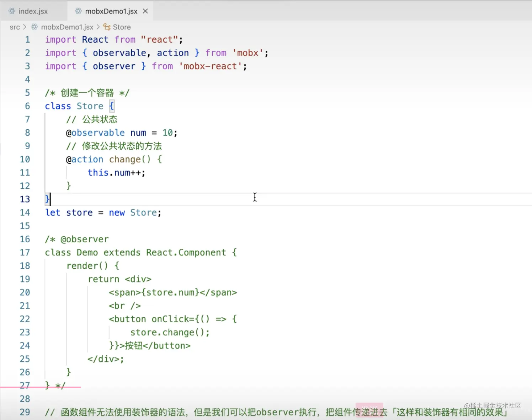Click the React file icon on the index.jsx tab
This screenshot has width=532, height=420.
pyautogui.click(x=12, y=11)
